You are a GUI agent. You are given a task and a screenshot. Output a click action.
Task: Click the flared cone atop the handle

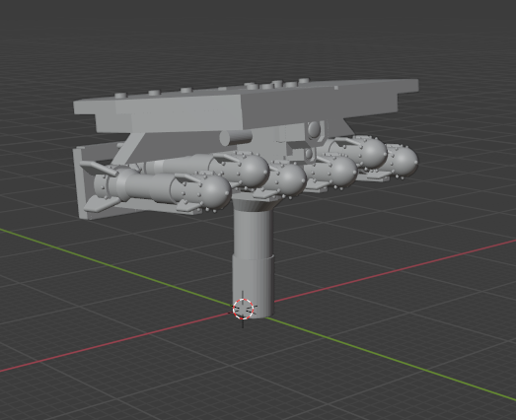point(254,204)
